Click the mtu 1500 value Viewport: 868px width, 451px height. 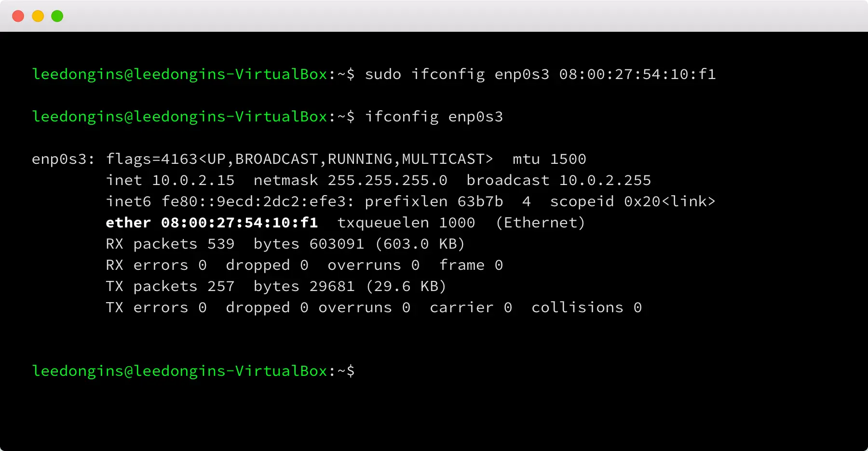[x=549, y=159]
